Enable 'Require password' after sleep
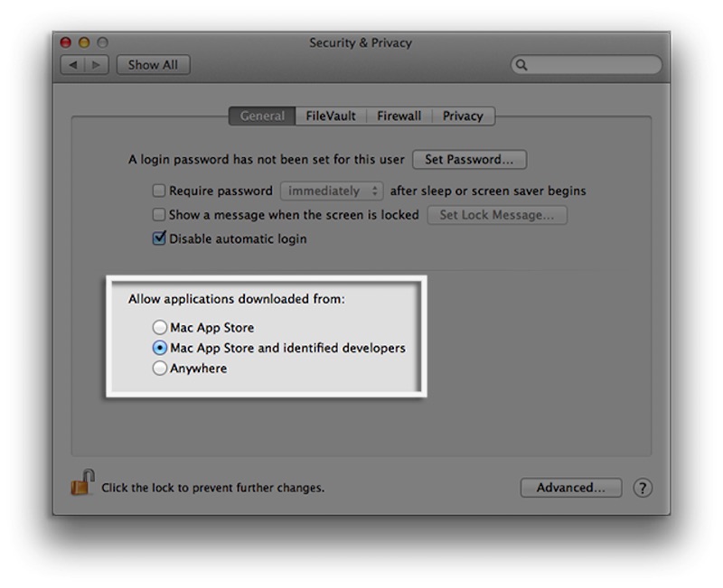Viewport: 723px width, 588px height. coord(161,191)
